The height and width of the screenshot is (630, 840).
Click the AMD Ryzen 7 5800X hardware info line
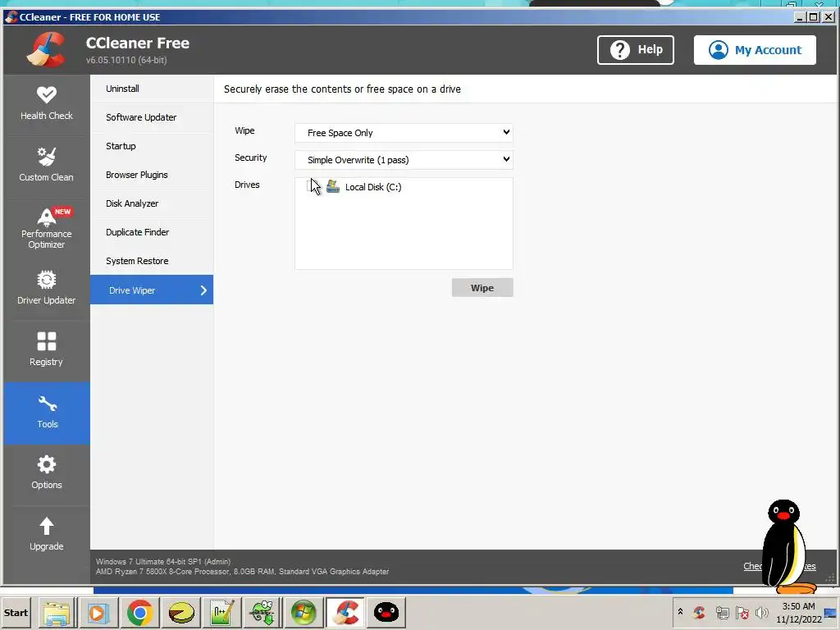[x=242, y=572]
